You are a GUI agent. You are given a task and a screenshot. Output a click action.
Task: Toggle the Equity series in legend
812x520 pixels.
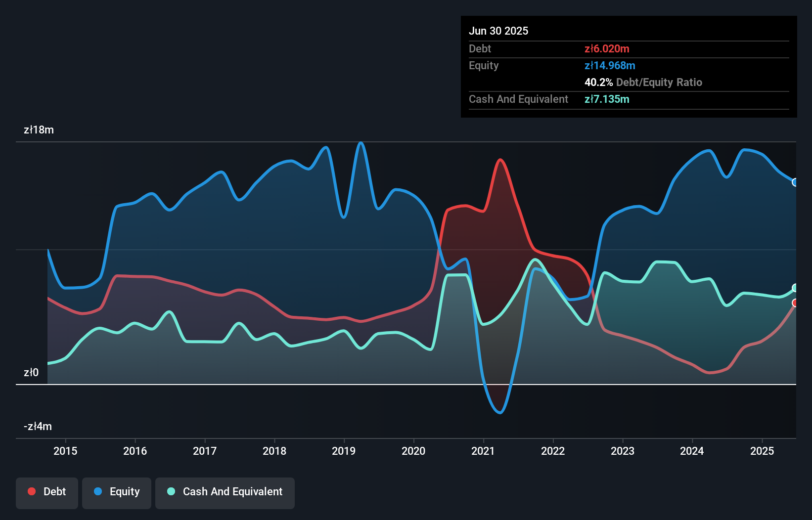click(117, 492)
